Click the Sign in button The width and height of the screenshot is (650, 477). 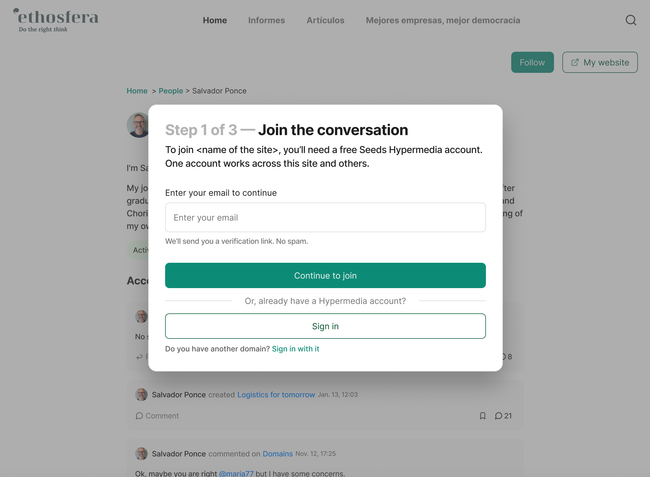[325, 326]
